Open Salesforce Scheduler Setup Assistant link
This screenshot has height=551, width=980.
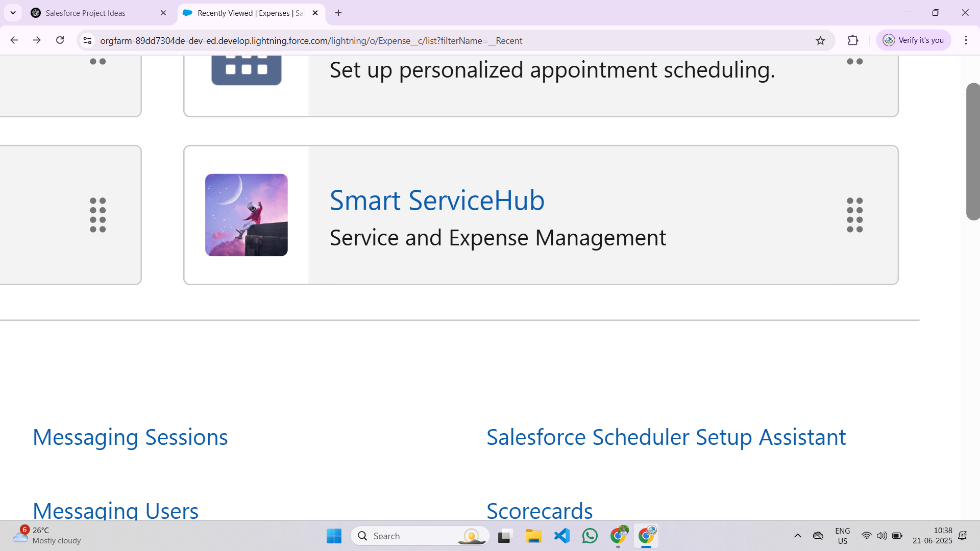pyautogui.click(x=666, y=437)
